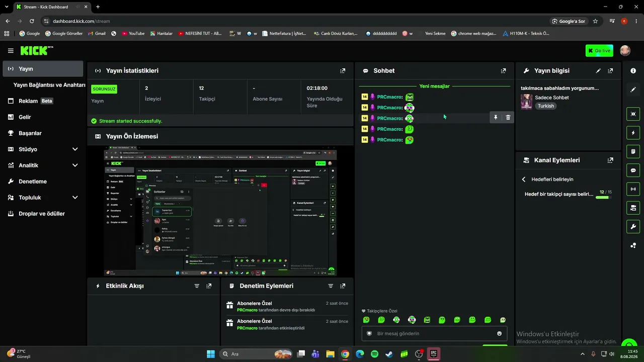Pick the last emote in the Takipçilere Özel row
This screenshot has width=644, height=362.
pyautogui.click(x=503, y=320)
